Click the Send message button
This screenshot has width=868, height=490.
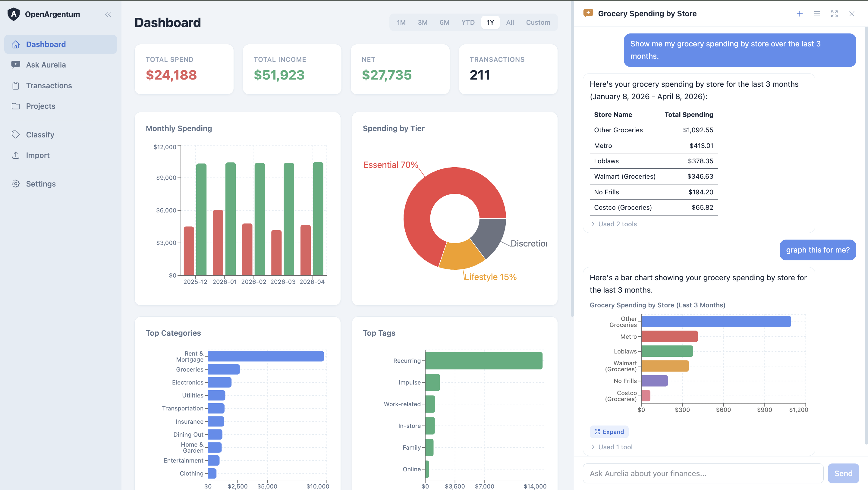843,473
